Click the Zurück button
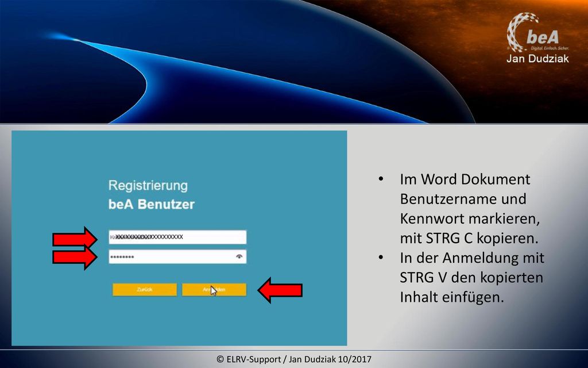The height and width of the screenshot is (368, 588). coord(145,290)
